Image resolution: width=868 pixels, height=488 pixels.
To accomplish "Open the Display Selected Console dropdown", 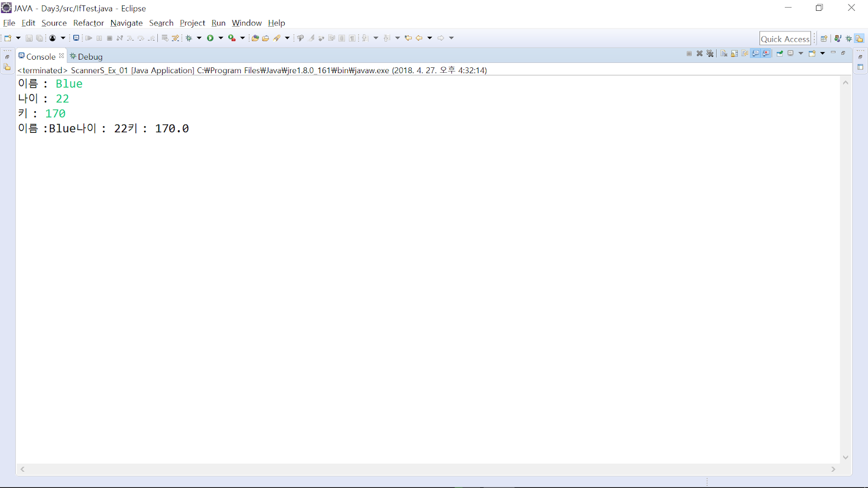I will point(801,53).
